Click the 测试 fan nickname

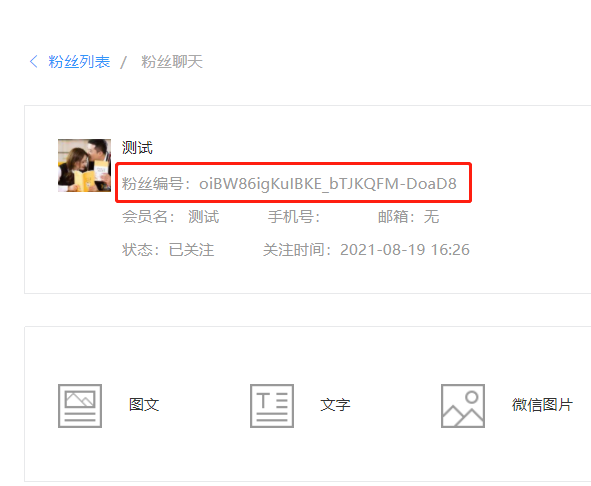click(137, 147)
